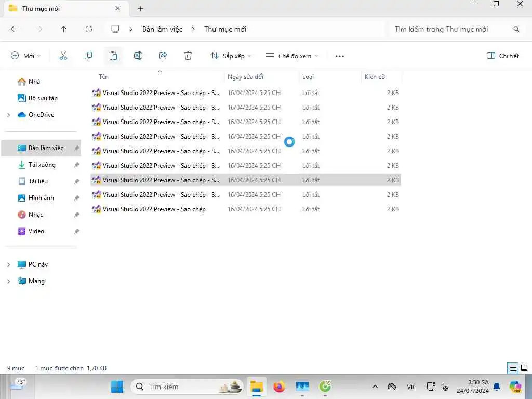Click Bàn làm việc breadcrumb link
532x399 pixels.
pos(162,29)
